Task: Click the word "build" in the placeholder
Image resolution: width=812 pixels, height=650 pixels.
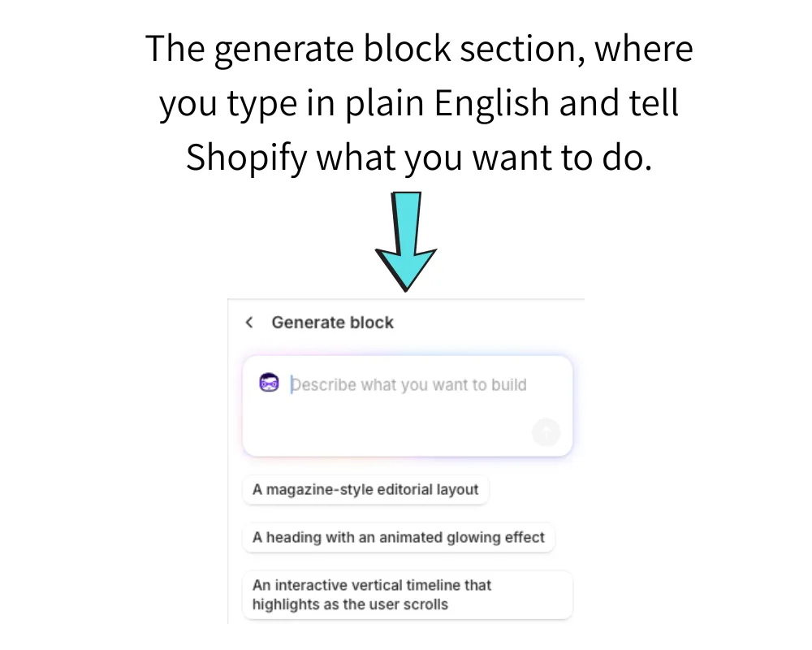Action: click(509, 385)
